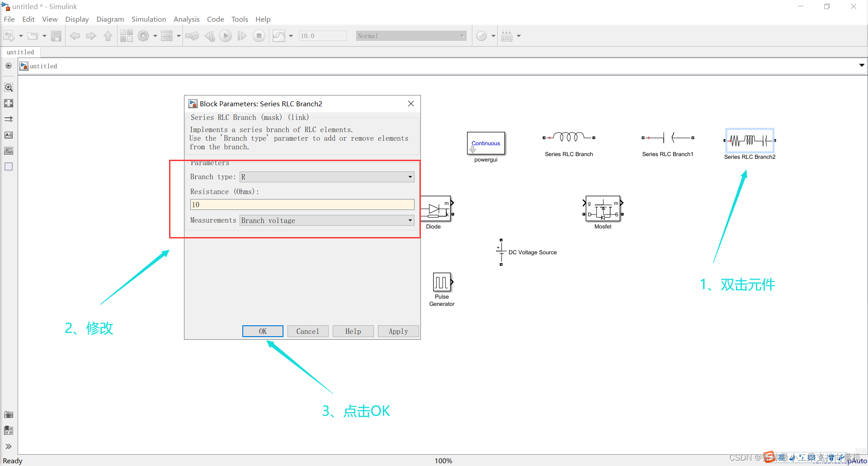868x466 pixels.
Task: Click Cancel in Block Parameters dialog
Action: [x=308, y=331]
